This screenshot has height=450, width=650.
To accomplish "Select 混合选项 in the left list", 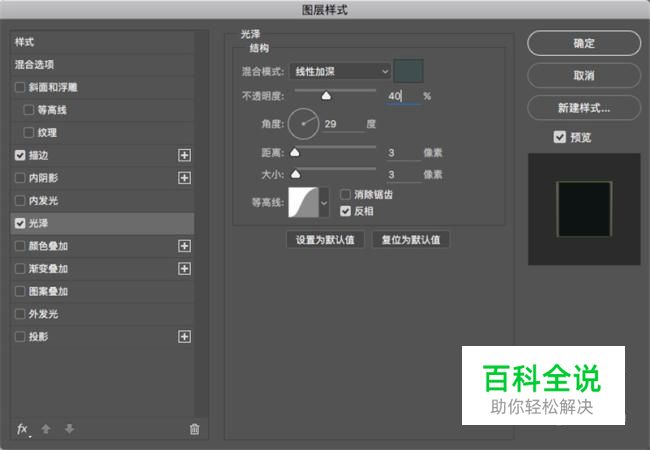I will [102, 65].
